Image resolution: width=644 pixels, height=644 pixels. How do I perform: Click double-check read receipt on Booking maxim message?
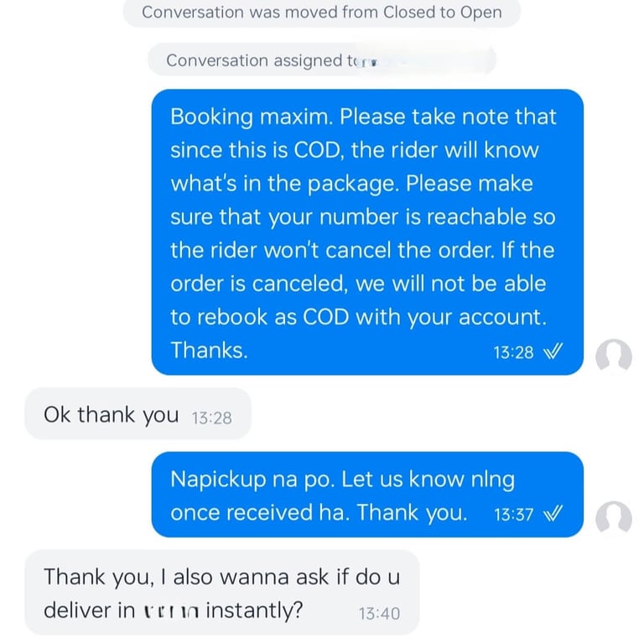tap(553, 351)
